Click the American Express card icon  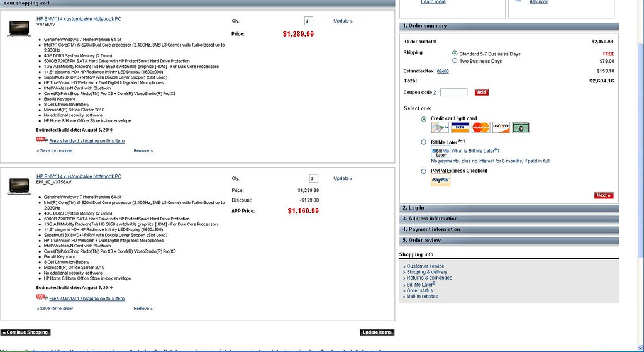click(x=521, y=127)
